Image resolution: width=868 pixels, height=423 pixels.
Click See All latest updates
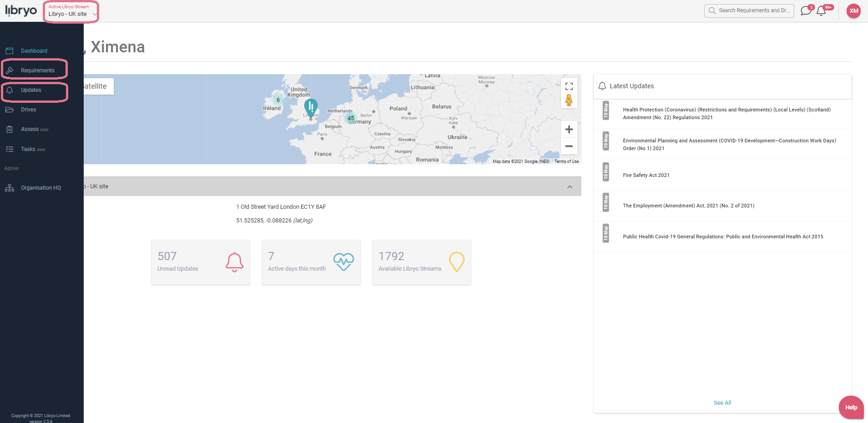[x=722, y=403]
